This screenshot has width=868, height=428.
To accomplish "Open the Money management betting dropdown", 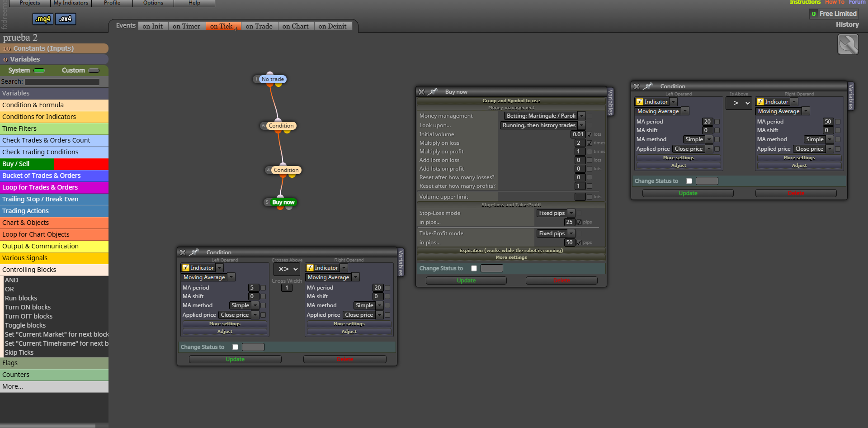I will click(545, 116).
